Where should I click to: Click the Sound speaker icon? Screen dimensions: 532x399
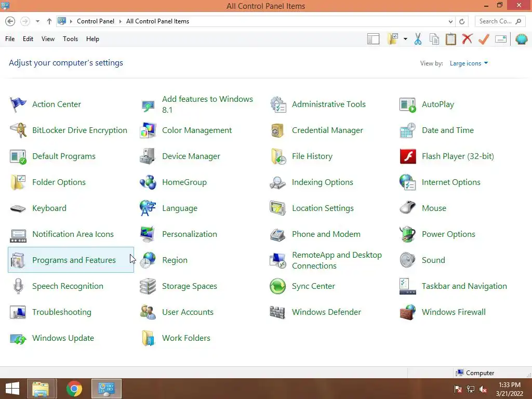tap(407, 260)
